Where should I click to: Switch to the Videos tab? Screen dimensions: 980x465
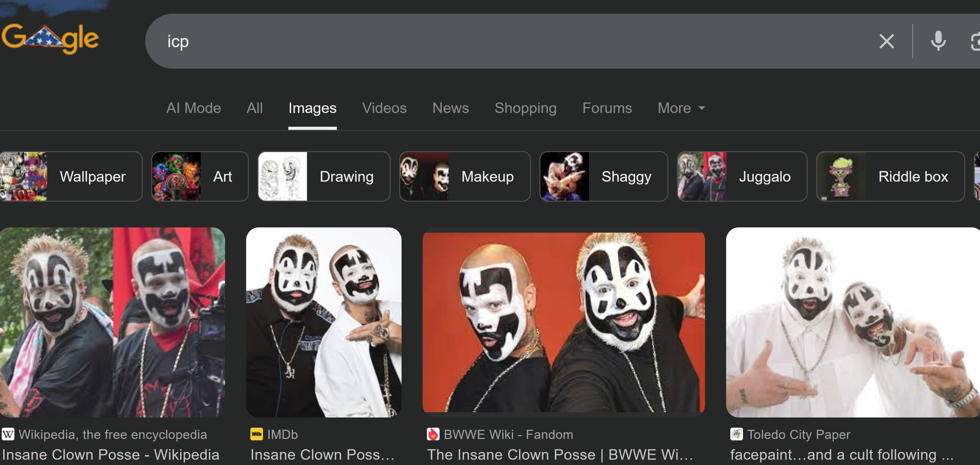pyautogui.click(x=384, y=108)
